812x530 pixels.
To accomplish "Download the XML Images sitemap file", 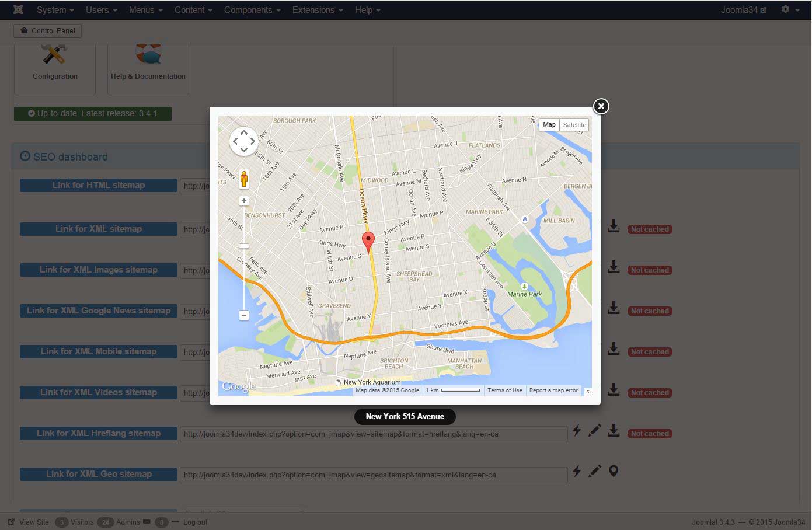I will point(614,267).
